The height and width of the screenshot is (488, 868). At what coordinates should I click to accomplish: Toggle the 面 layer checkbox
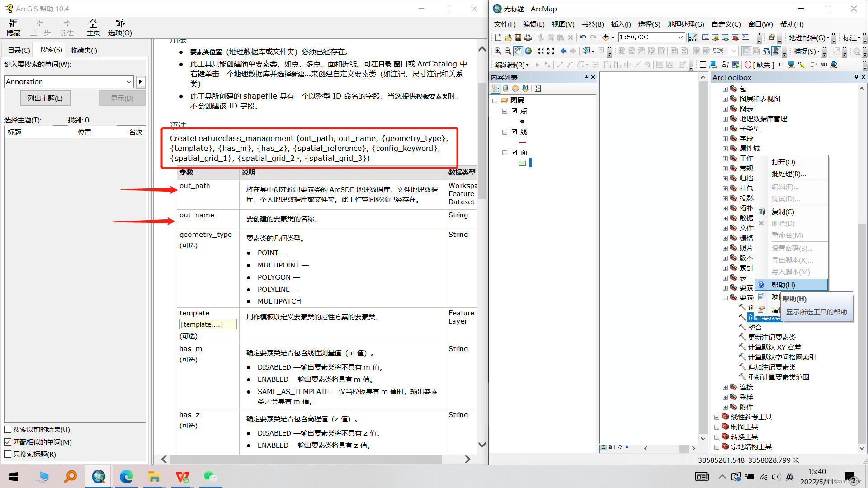(514, 153)
